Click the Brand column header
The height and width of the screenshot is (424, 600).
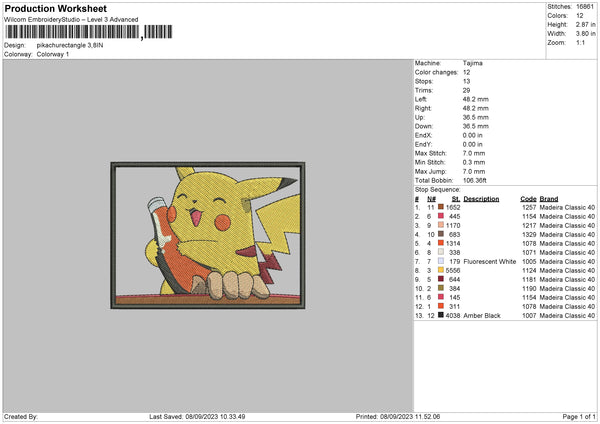coord(549,198)
